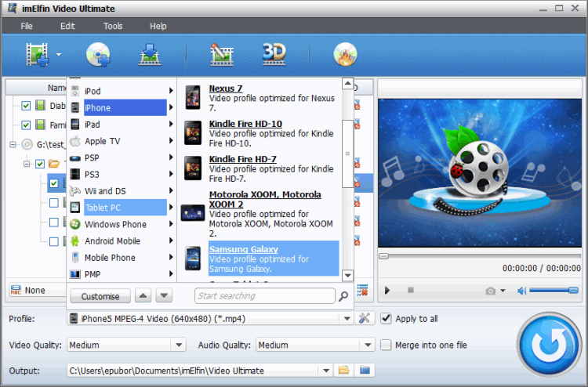The width and height of the screenshot is (588, 387).
Task: Mute preview with speaker icon
Action: (521, 291)
